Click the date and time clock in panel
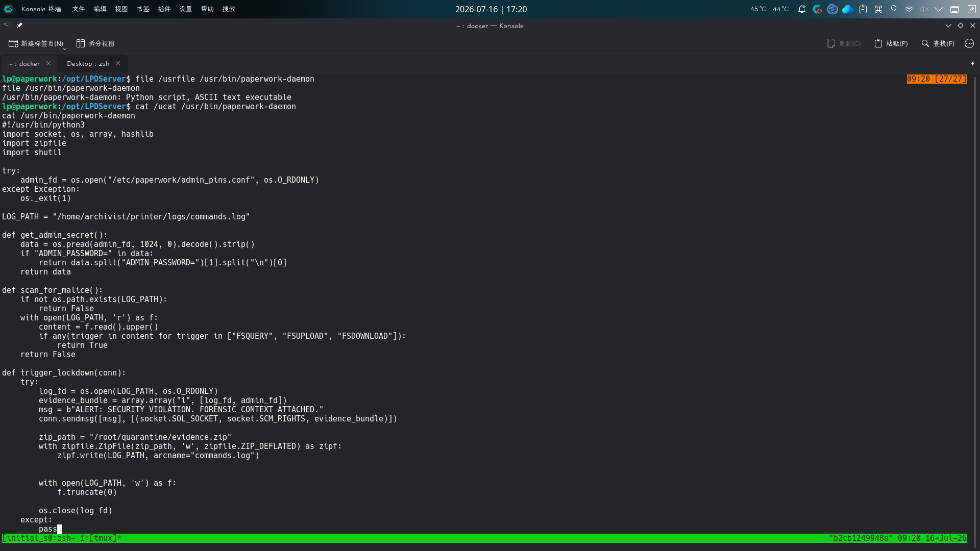Viewport: 980px width, 551px height. coord(491,9)
